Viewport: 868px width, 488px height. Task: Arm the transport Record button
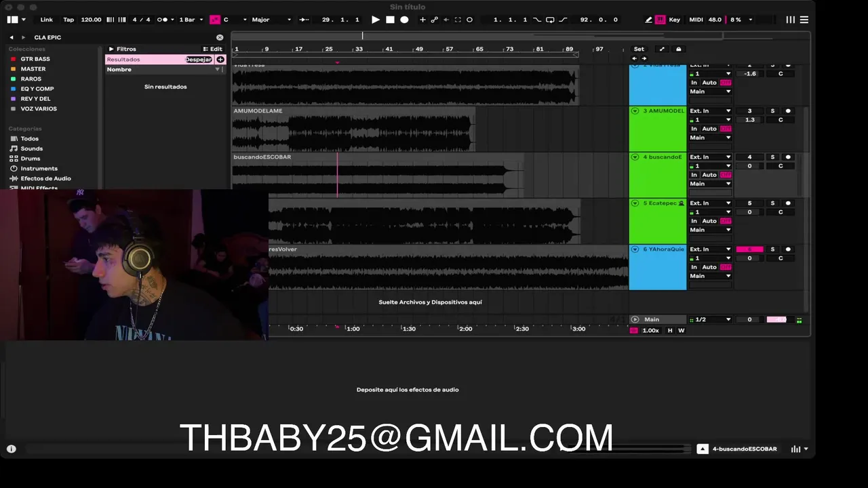coord(404,20)
